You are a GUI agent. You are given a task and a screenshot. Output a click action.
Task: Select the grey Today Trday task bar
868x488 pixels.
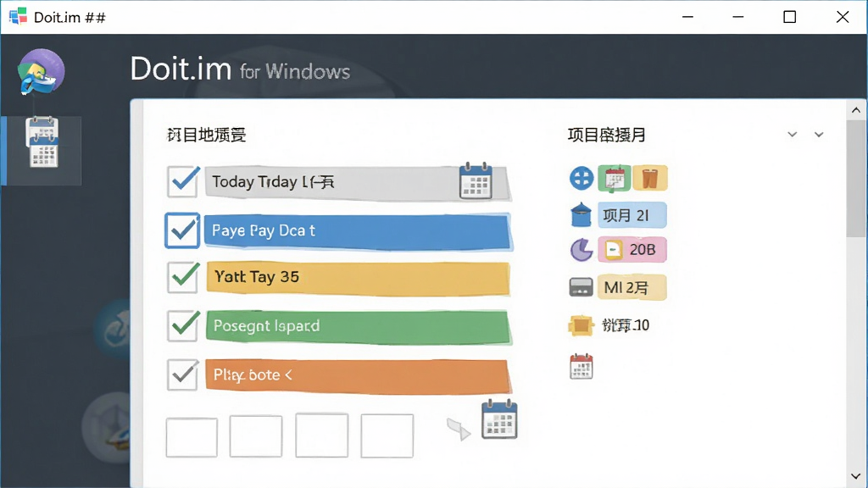click(x=358, y=182)
